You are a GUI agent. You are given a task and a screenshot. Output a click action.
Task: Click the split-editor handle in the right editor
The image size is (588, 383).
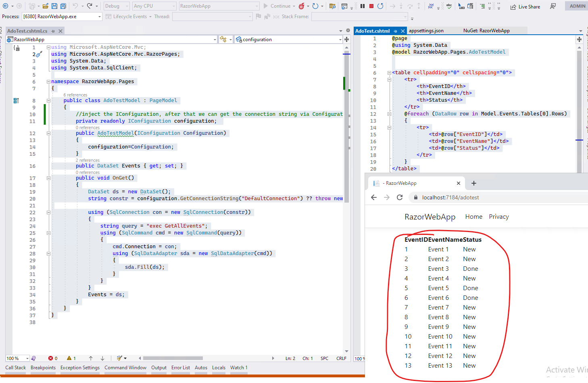(x=579, y=40)
